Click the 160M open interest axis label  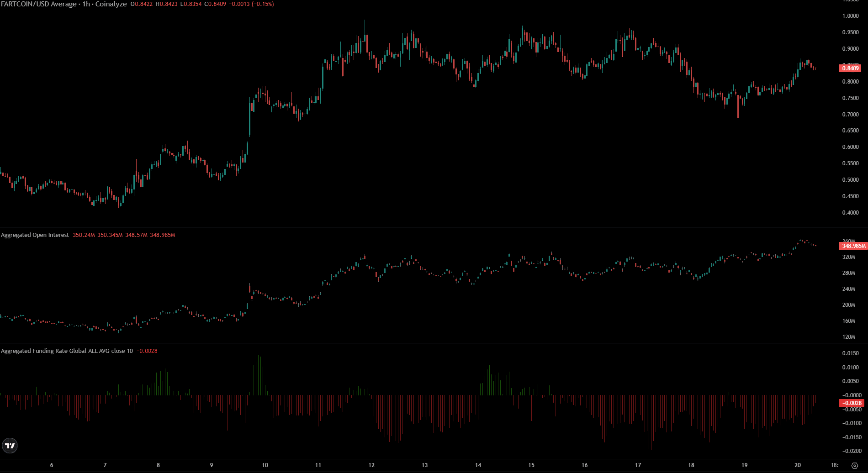click(x=849, y=321)
